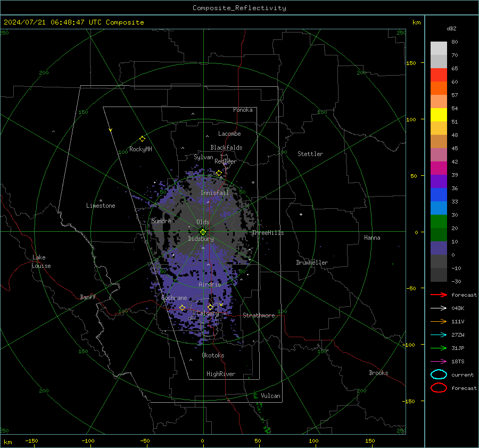The image size is (479, 448).
Task: Click the Innisfail town label
Action: (x=214, y=193)
